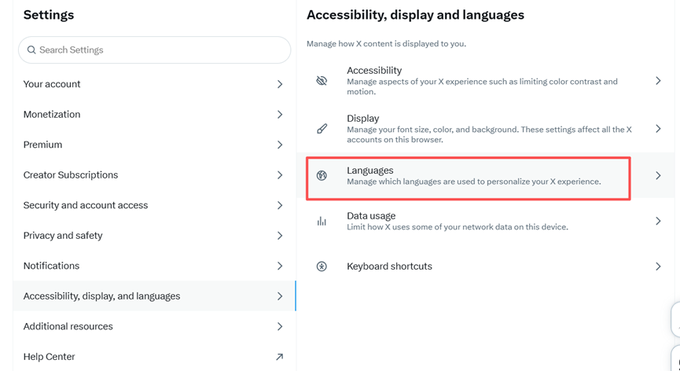The height and width of the screenshot is (371, 680).
Task: Click the Help Center external arrow icon
Action: pyautogui.click(x=280, y=357)
